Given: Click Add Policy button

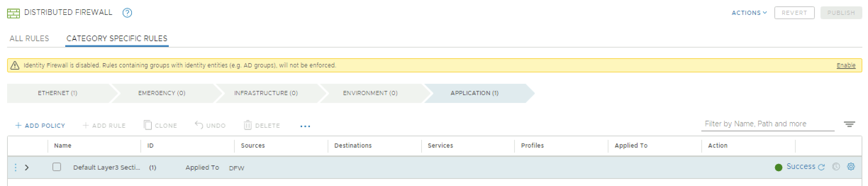Looking at the screenshot, I should tap(40, 126).
